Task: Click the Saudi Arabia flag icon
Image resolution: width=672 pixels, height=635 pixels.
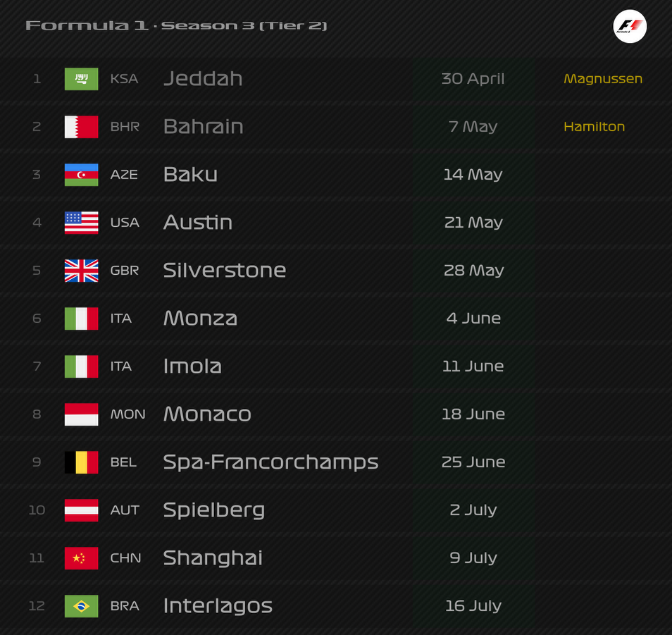Action: (82, 79)
